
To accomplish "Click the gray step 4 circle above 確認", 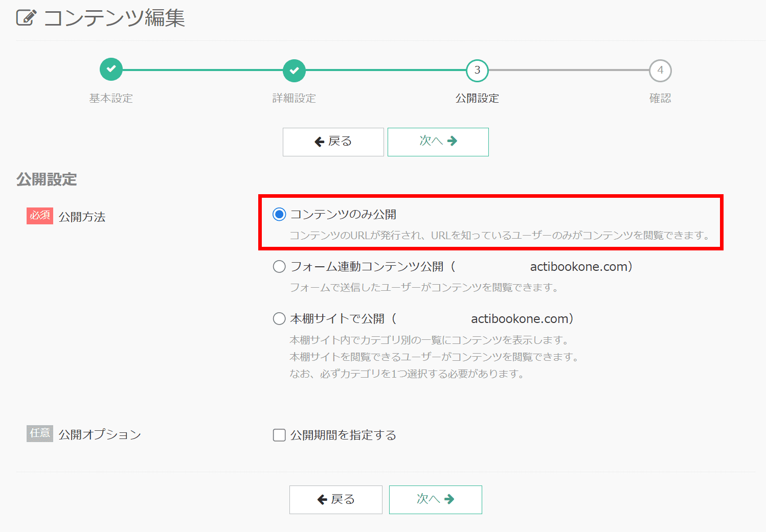I will pyautogui.click(x=660, y=71).
